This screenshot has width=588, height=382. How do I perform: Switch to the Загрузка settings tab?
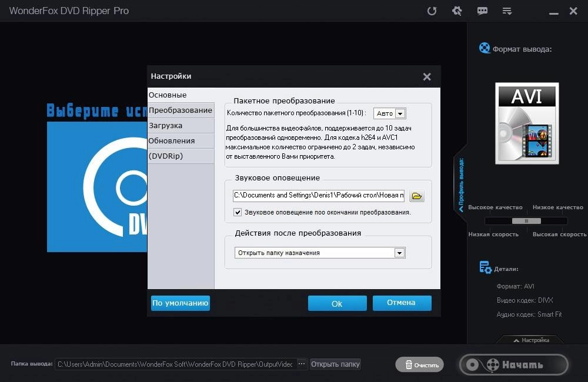[x=181, y=126]
